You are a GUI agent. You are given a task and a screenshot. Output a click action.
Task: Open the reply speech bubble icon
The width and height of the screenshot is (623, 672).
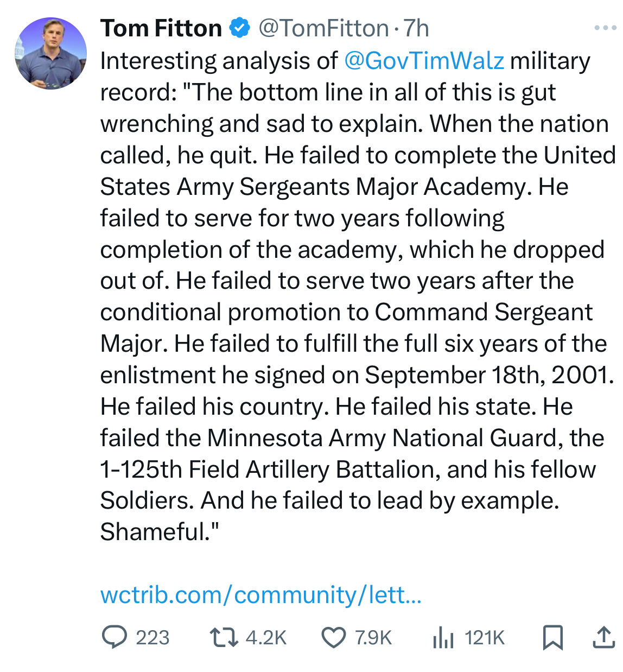tap(115, 637)
